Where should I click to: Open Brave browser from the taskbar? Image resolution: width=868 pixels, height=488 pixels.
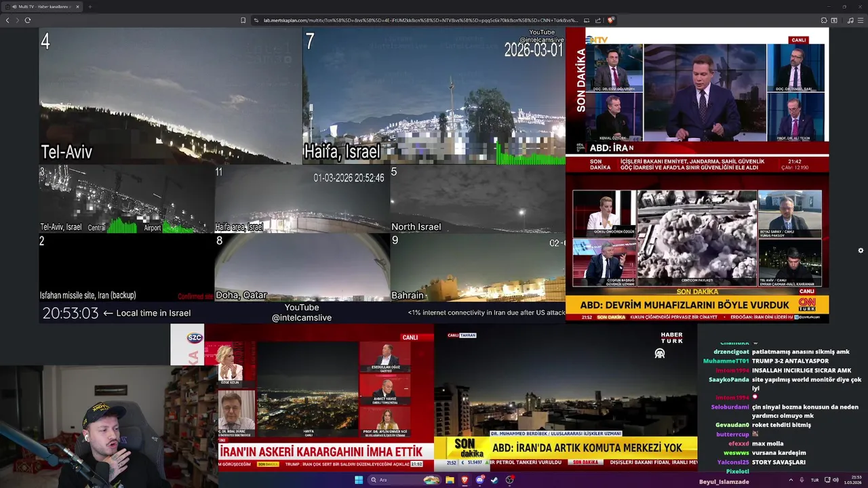coord(465,480)
